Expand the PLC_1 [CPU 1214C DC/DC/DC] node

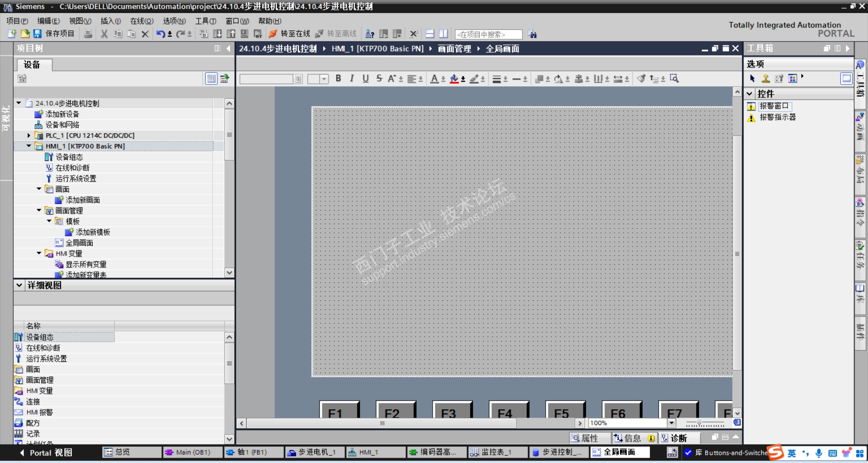[x=29, y=135]
